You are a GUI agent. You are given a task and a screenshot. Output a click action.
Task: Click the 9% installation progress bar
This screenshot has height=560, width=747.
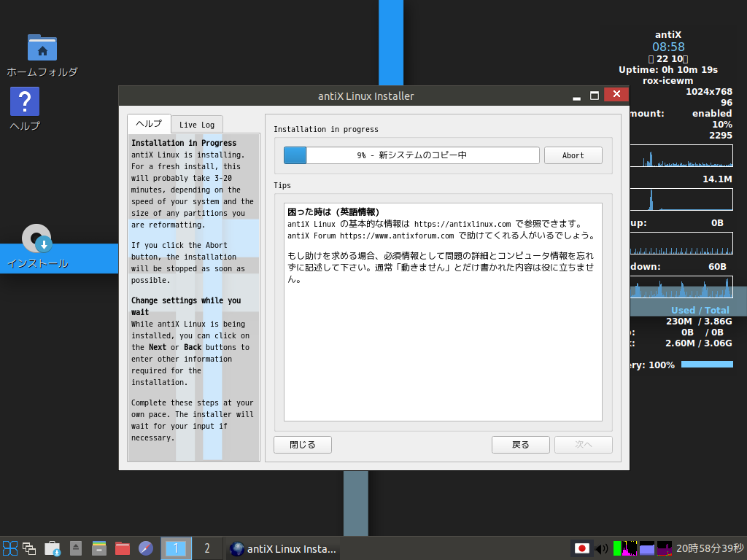[x=411, y=155]
